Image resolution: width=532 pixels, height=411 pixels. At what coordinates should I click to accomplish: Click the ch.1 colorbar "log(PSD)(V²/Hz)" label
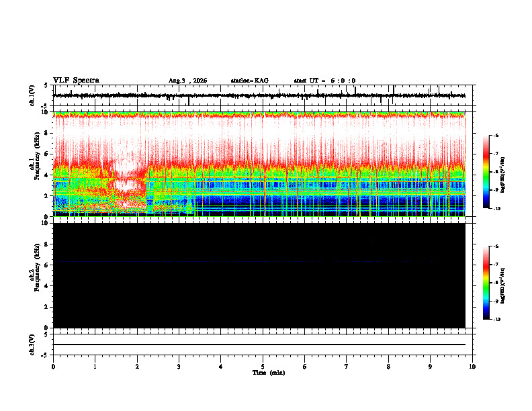tap(503, 175)
